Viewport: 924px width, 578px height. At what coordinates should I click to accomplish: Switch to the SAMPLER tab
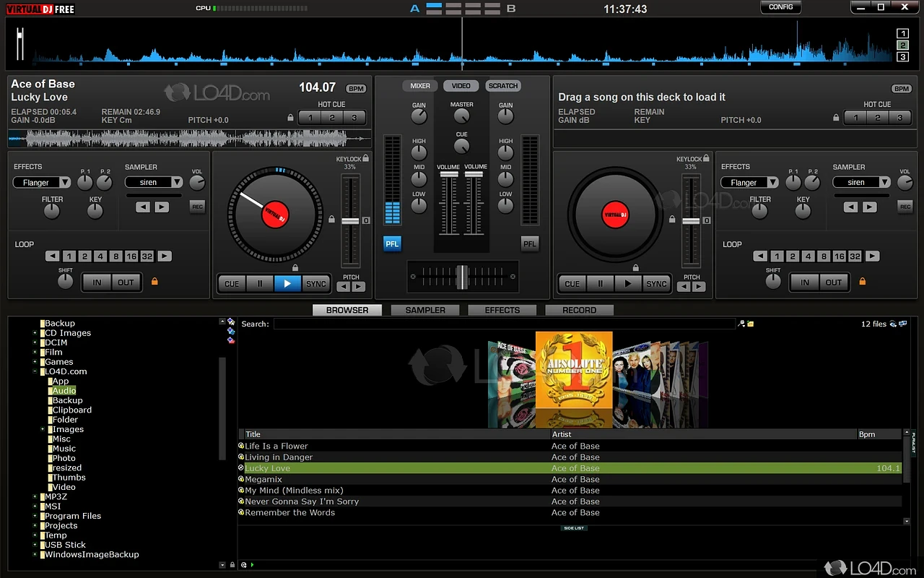(425, 310)
